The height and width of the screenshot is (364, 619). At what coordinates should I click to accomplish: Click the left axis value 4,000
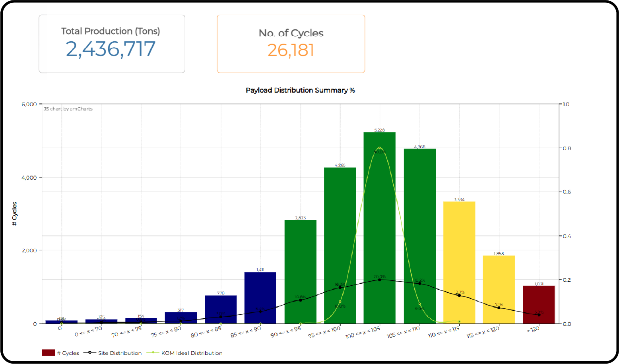29,177
